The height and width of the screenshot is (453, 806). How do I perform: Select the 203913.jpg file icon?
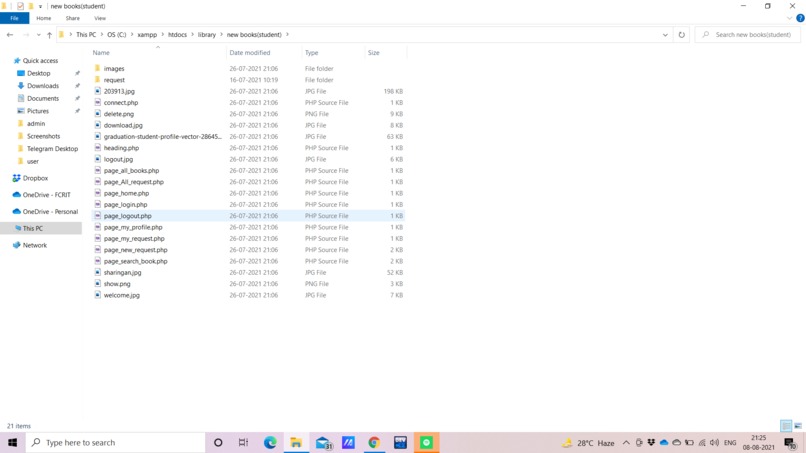coord(98,91)
